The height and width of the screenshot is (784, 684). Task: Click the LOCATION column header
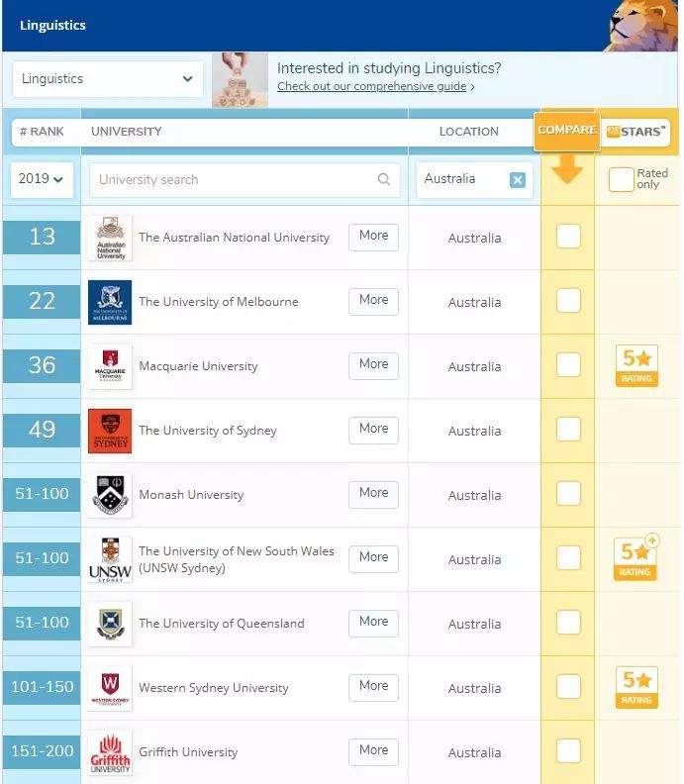click(x=469, y=132)
